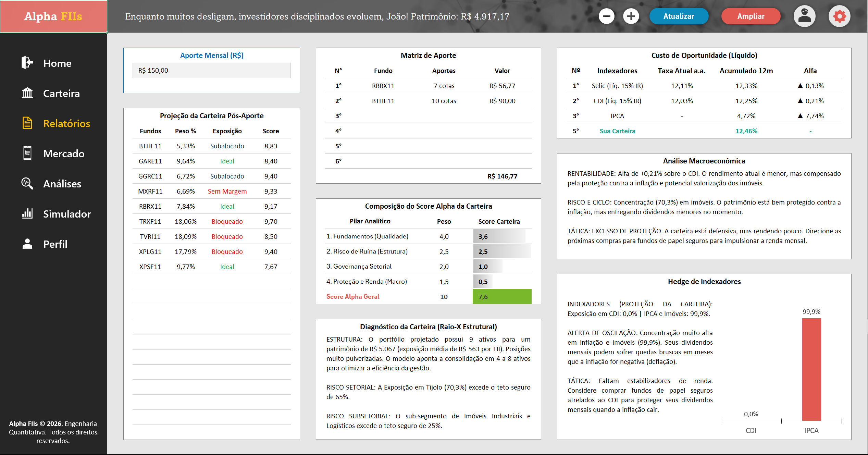
Task: Open the Simulador menu item
Action: coord(67,214)
